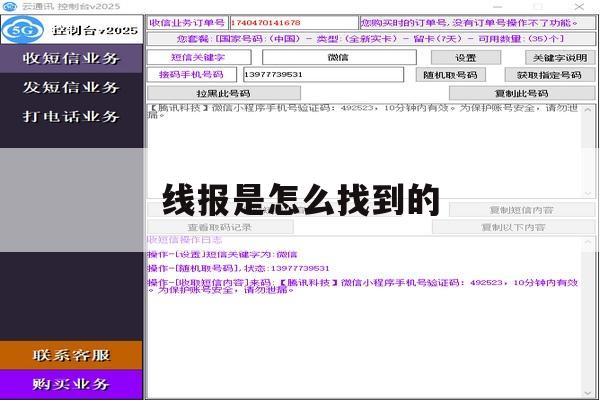Click log line 操作-[随机取号码] 状态
Viewport: 600px width, 400px height.
click(238, 268)
